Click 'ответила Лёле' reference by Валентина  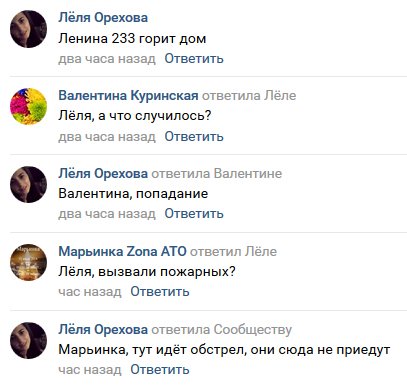(x=249, y=96)
